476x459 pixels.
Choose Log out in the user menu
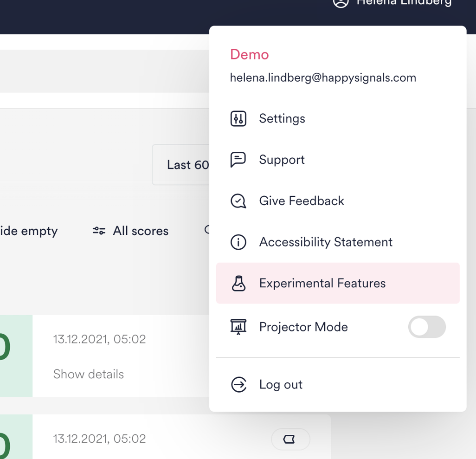[281, 385]
